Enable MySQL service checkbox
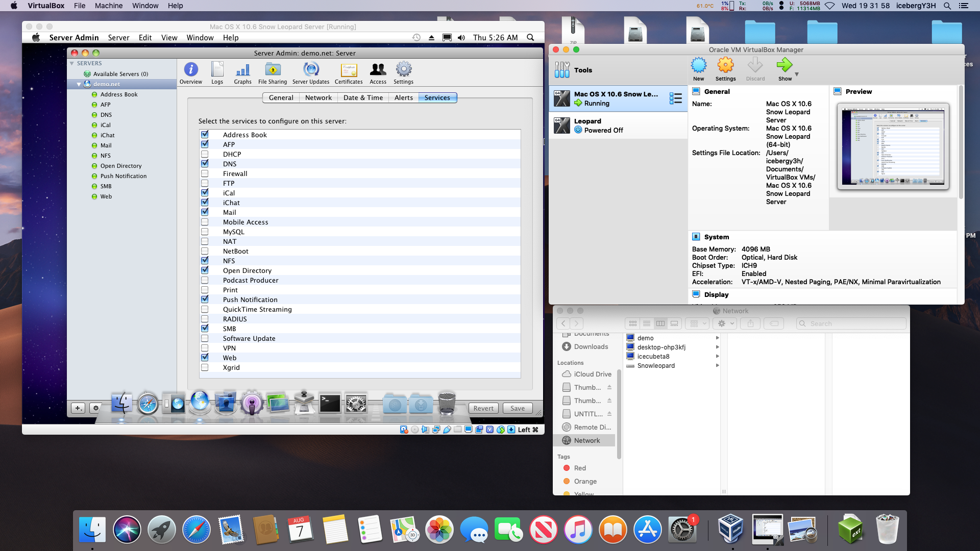This screenshot has width=980, height=551. pyautogui.click(x=205, y=232)
